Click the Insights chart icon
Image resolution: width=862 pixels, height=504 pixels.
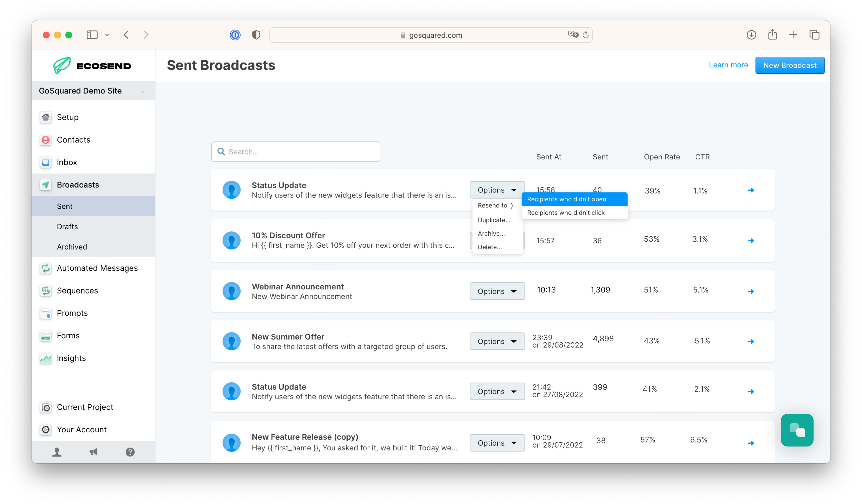(x=45, y=358)
